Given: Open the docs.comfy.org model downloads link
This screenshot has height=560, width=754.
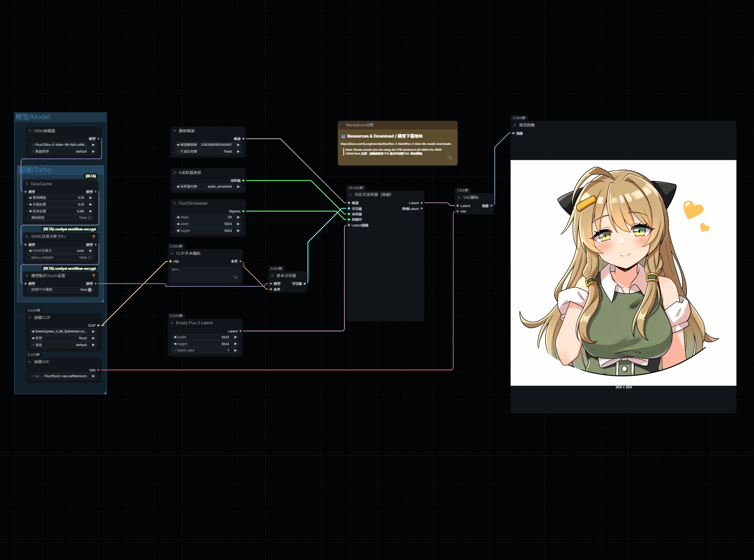Looking at the screenshot, I should click(x=395, y=144).
